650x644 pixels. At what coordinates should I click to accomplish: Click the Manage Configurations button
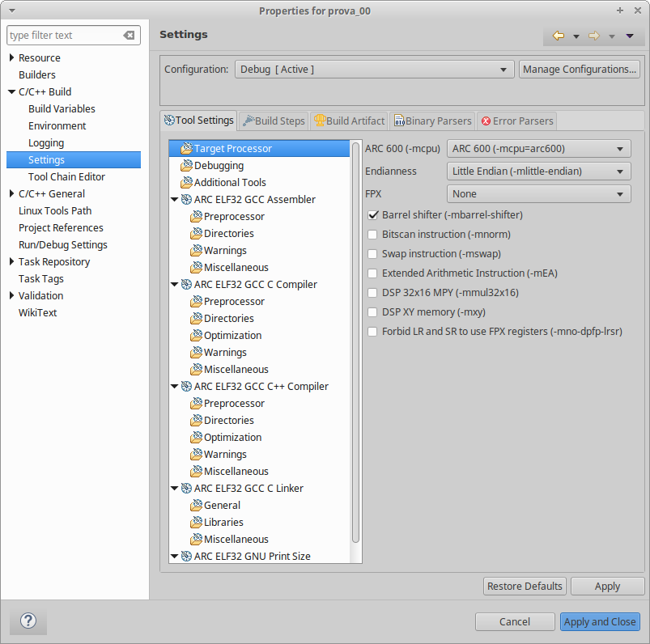(x=580, y=69)
